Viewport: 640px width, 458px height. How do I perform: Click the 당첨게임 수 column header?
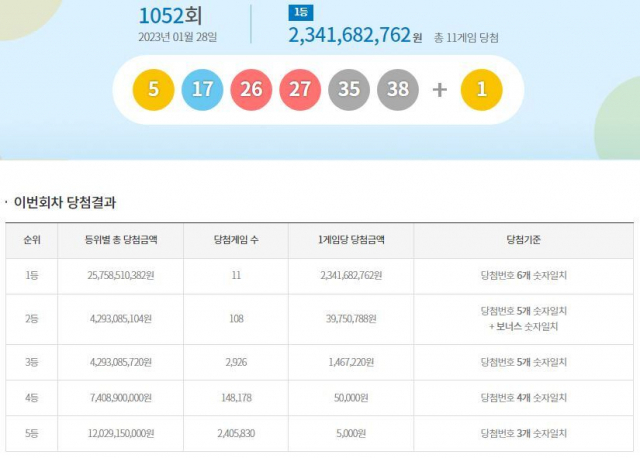(x=237, y=240)
